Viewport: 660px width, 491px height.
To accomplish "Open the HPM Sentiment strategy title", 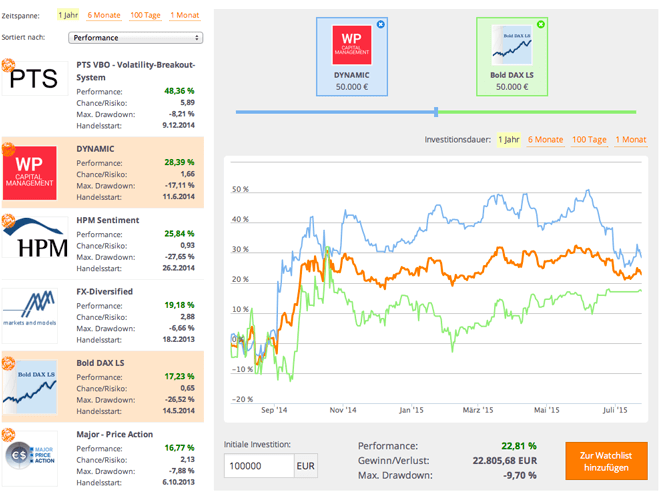I will click(108, 220).
